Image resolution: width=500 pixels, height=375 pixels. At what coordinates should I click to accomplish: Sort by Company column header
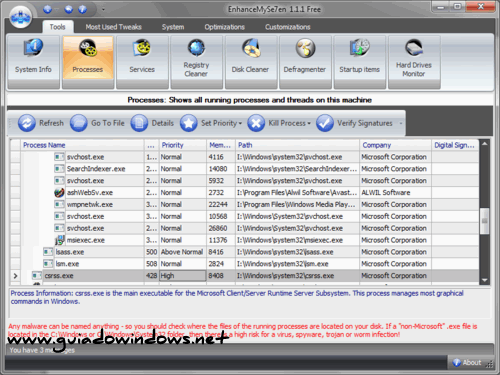pos(396,145)
